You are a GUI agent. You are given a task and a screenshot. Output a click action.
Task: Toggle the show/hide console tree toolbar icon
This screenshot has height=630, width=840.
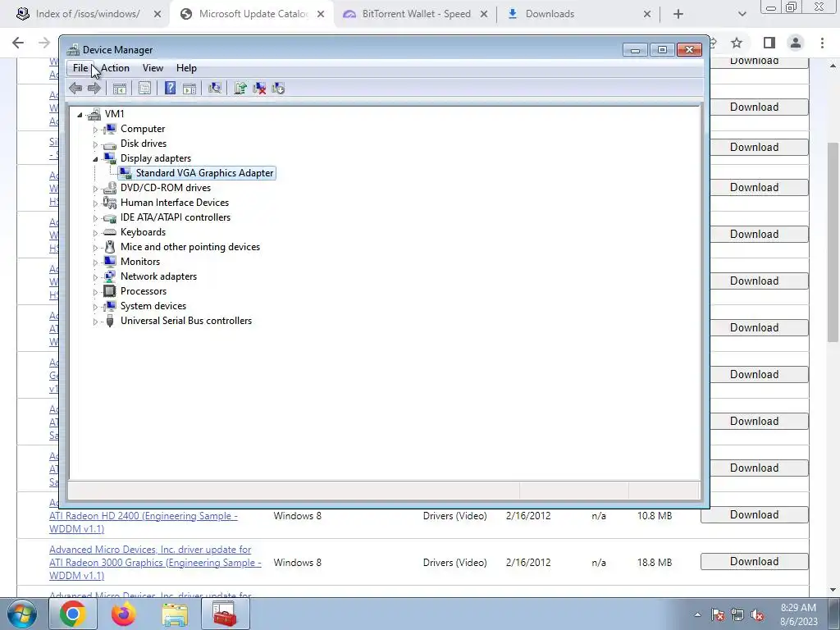tap(120, 89)
